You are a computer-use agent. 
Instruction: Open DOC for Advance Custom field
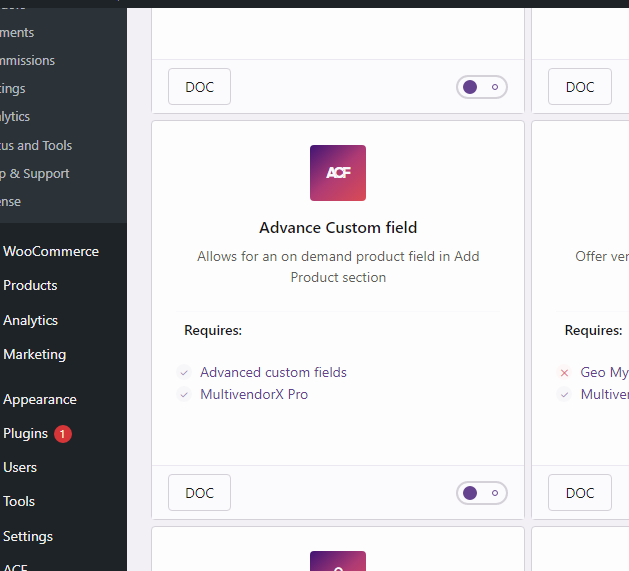tap(199, 493)
